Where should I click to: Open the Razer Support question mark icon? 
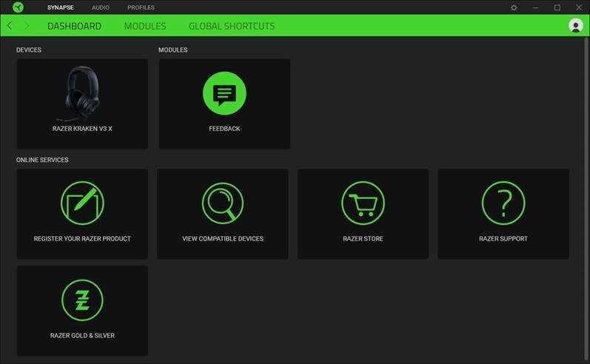tap(503, 203)
